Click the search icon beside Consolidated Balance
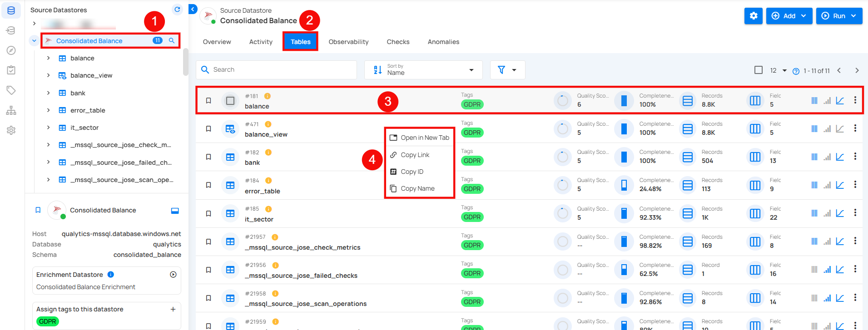The width and height of the screenshot is (868, 330). [172, 40]
